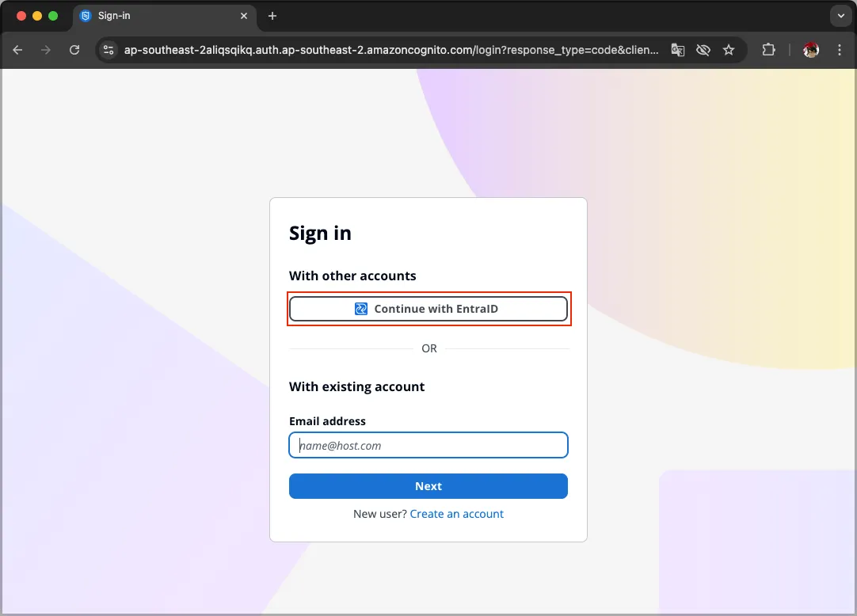857x616 pixels.
Task: Click the EntraID logo icon
Action: coord(361,309)
